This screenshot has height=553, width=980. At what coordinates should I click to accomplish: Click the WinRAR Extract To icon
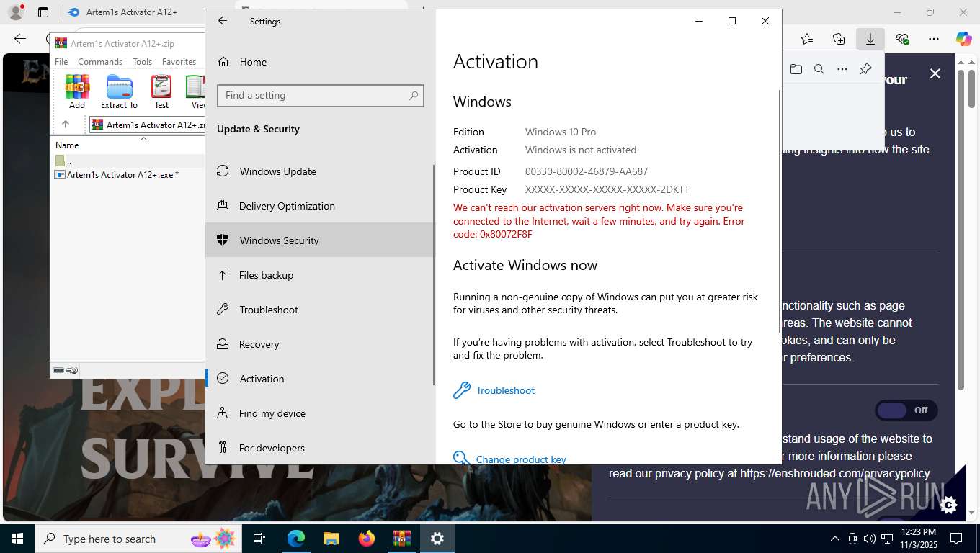[119, 92]
